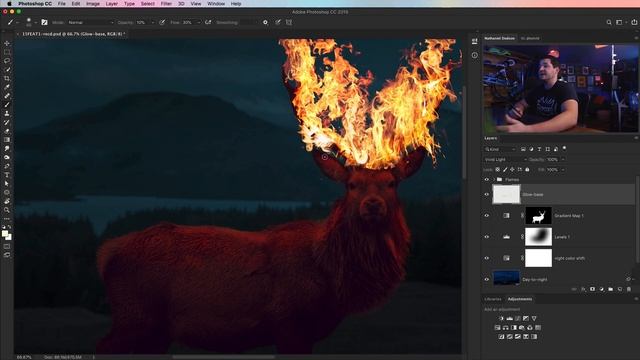
Task: Open the blend Mode Normal dropdown
Action: click(90, 22)
